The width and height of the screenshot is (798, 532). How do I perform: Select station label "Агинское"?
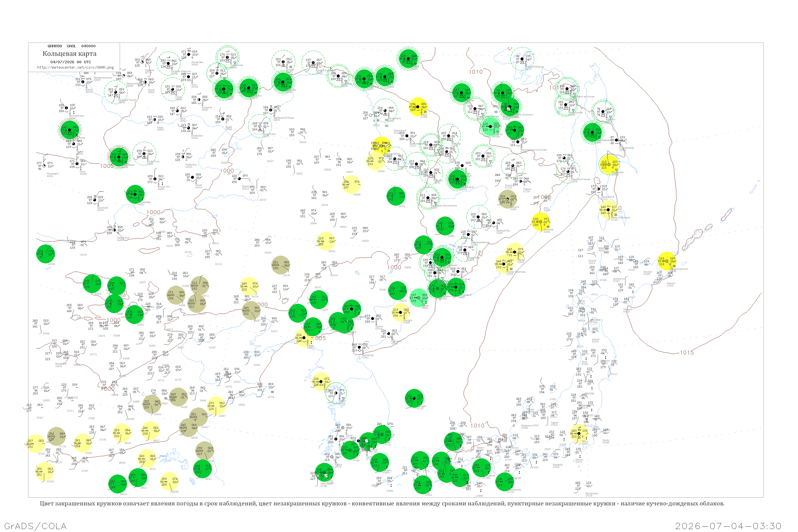(x=207, y=107)
